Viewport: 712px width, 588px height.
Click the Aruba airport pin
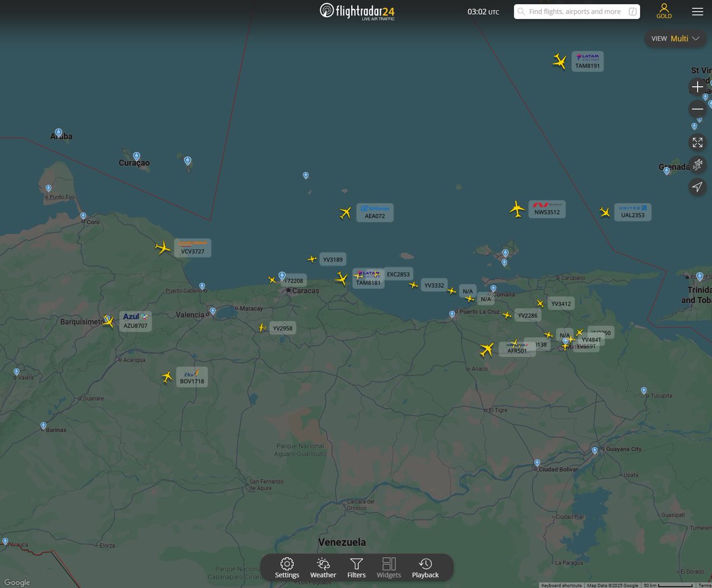pyautogui.click(x=59, y=132)
